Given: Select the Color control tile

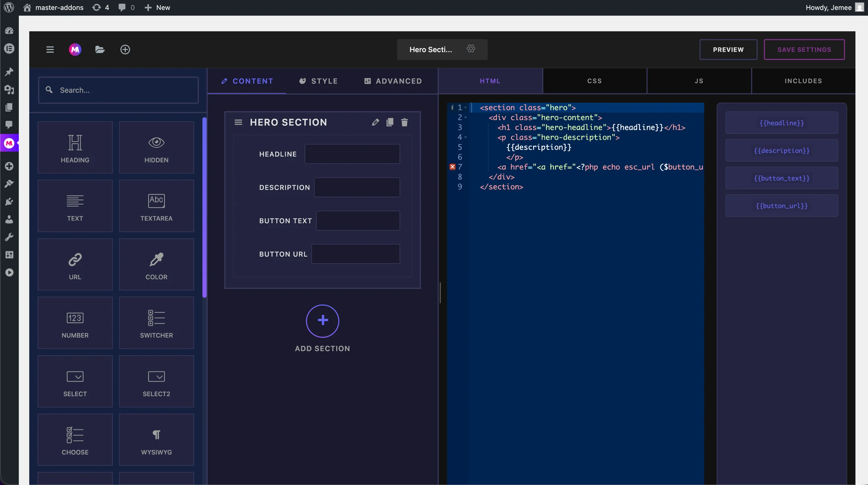Looking at the screenshot, I should point(156,264).
